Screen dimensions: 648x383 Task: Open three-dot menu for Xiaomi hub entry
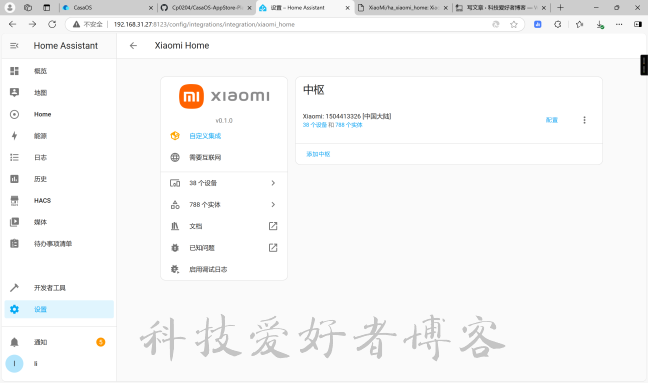tap(584, 120)
